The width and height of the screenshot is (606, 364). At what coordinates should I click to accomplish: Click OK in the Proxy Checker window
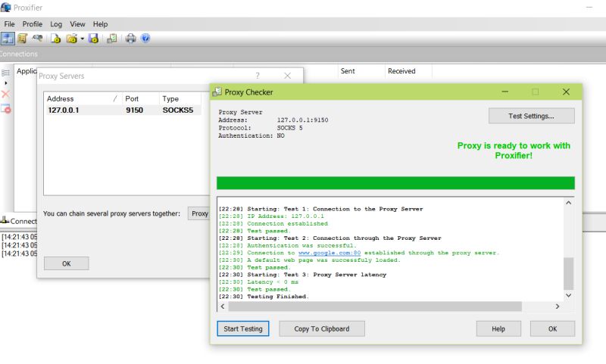(x=553, y=328)
